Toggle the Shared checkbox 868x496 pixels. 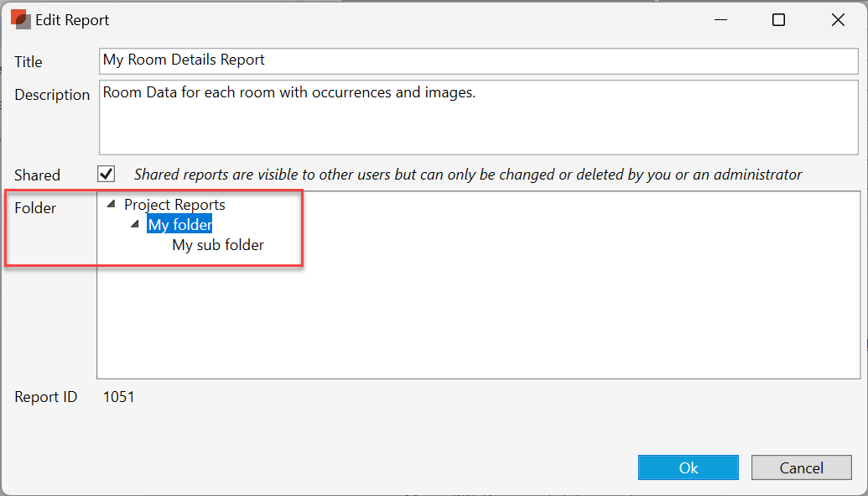(107, 174)
